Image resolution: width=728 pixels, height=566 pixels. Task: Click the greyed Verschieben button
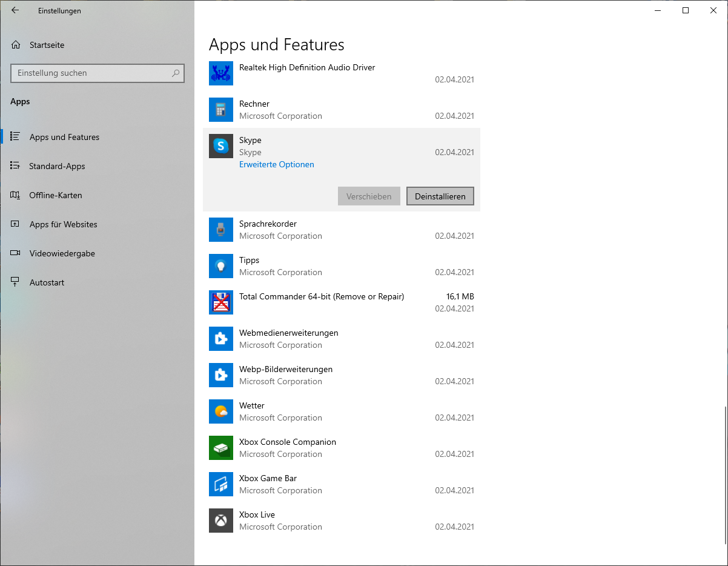(369, 196)
